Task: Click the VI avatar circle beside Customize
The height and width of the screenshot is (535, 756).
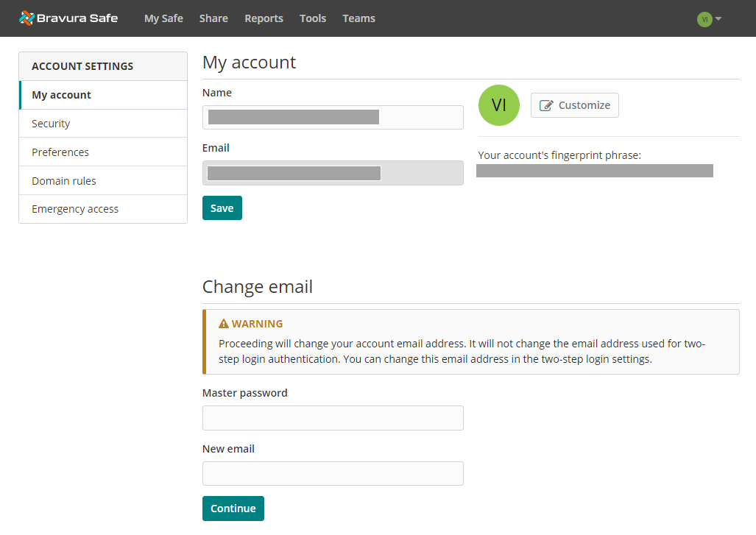Action: tap(498, 104)
